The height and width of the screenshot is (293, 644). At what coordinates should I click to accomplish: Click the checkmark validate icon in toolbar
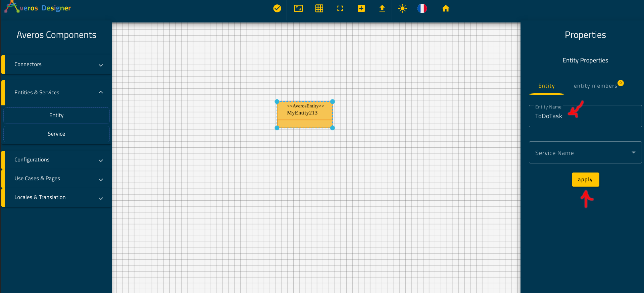tap(277, 8)
